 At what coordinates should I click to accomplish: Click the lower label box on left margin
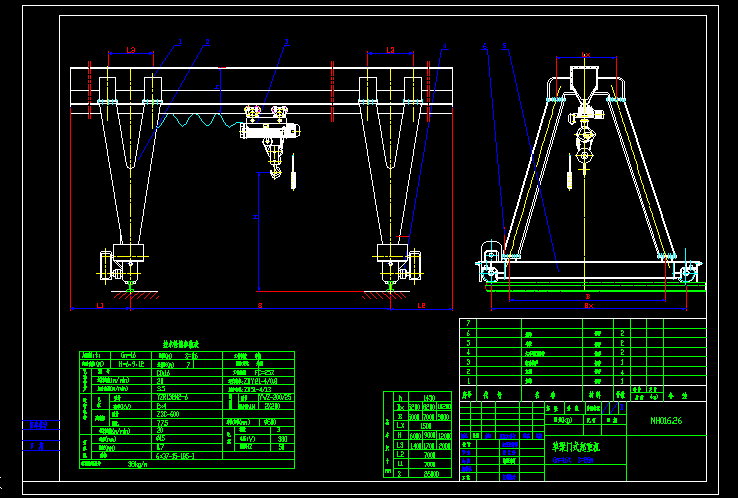[x=41, y=446]
